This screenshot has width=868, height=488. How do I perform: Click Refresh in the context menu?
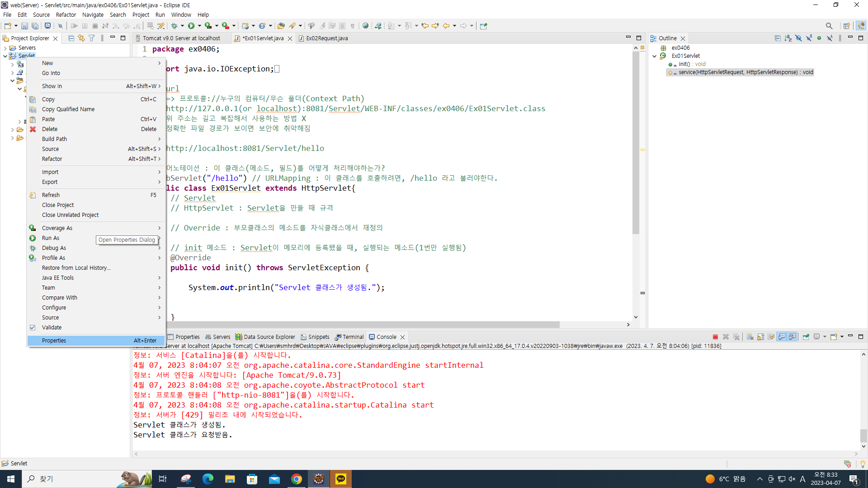tap(51, 195)
